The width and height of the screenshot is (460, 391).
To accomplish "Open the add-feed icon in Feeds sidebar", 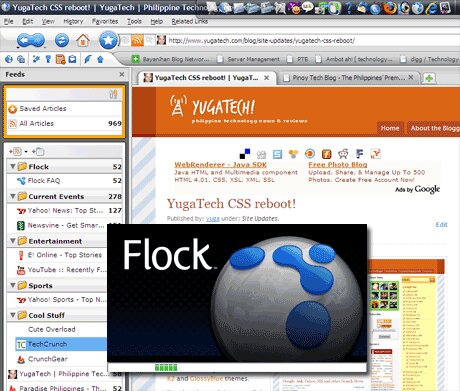I will (16, 152).
